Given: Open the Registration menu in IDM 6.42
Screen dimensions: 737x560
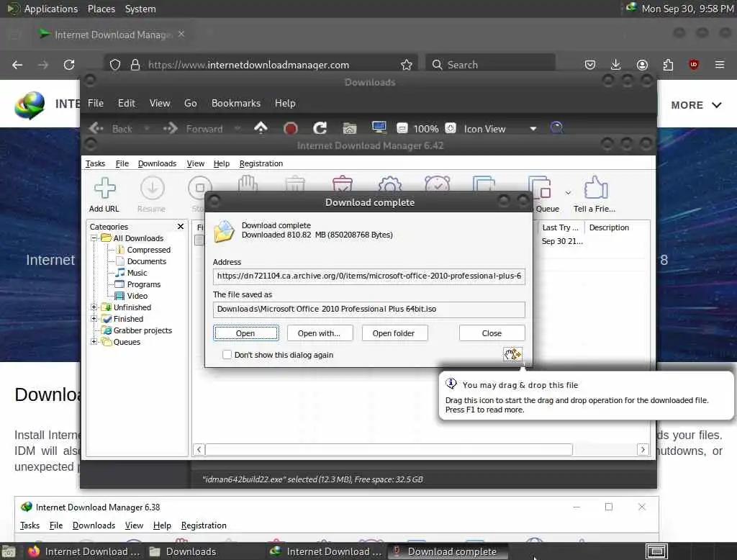Looking at the screenshot, I should click(261, 163).
